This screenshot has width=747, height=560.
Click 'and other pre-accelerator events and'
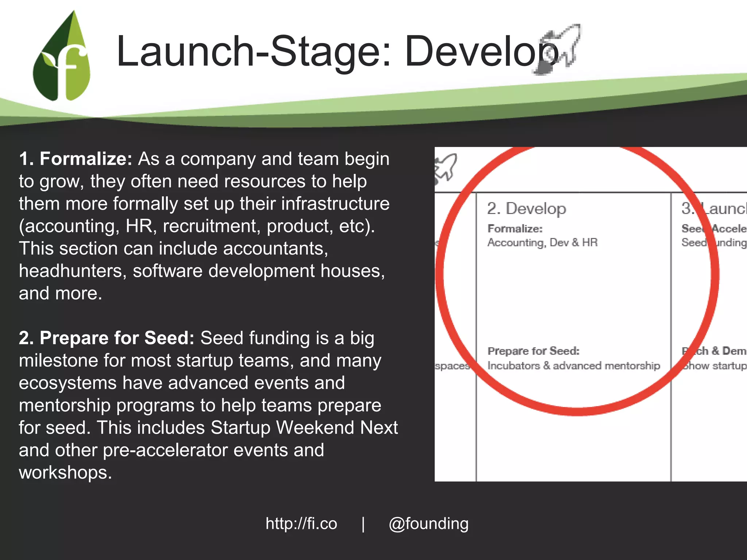171,450
